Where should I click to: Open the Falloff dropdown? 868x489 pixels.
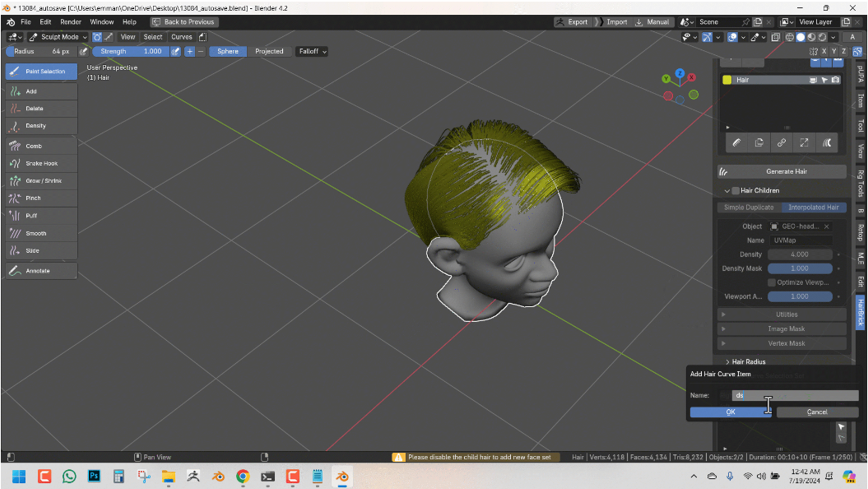coord(312,51)
